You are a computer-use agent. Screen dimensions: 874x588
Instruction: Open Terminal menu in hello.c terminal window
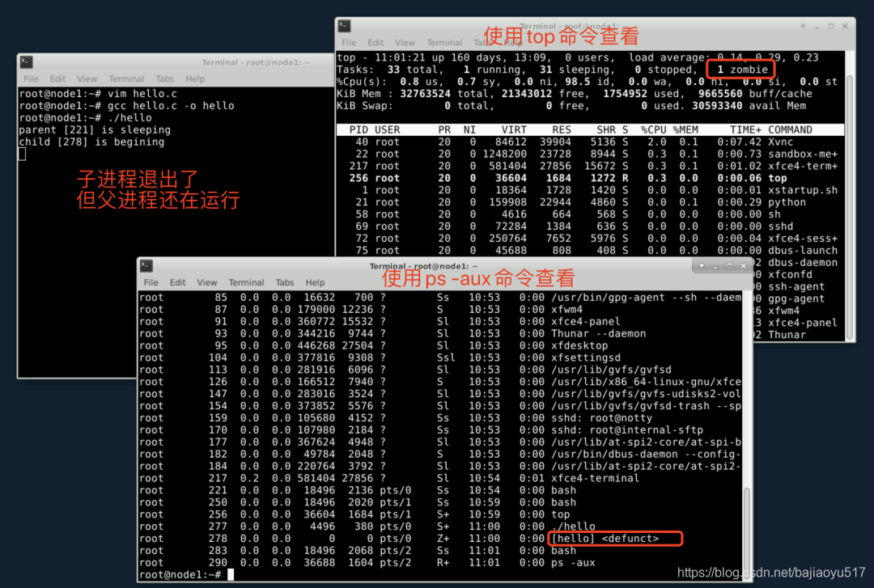point(126,78)
